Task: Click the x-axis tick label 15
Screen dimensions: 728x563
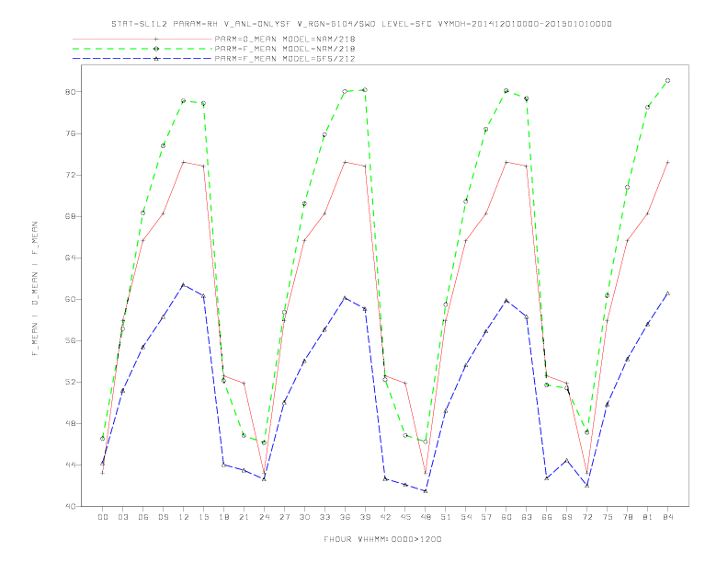Action: point(203,517)
